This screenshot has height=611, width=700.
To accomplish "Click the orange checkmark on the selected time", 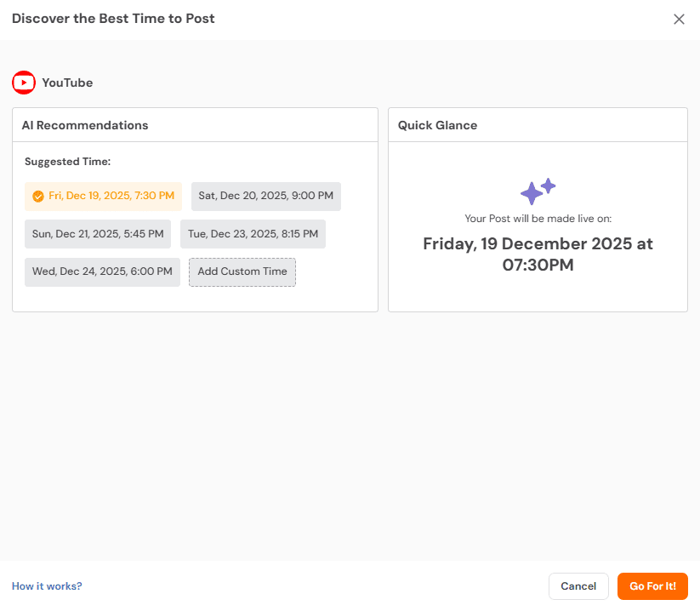I will 37,197.
